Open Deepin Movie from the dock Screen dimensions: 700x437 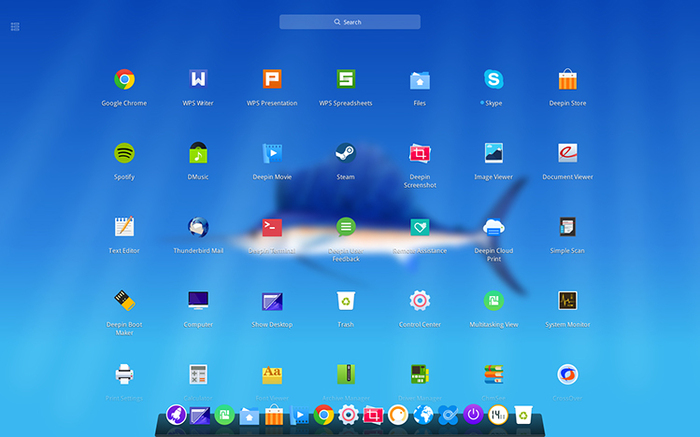pyautogui.click(x=299, y=416)
